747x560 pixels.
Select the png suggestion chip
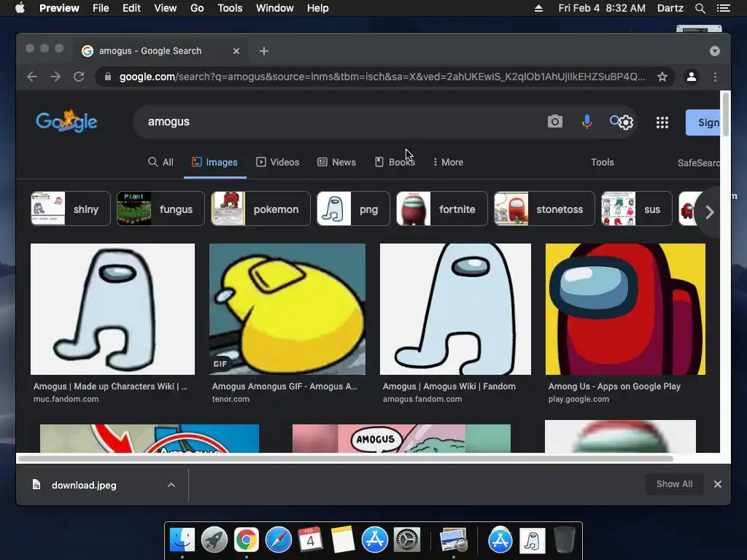point(353,209)
